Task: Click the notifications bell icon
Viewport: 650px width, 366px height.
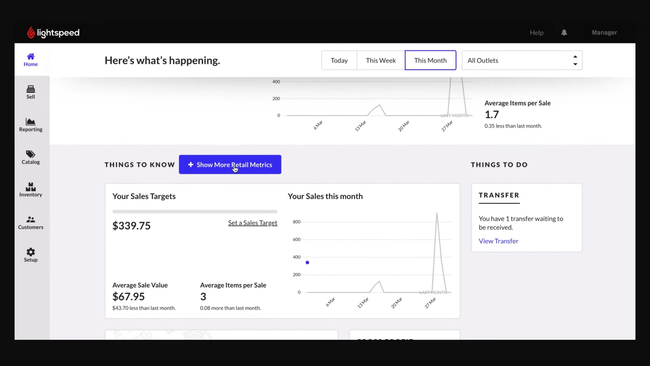Action: click(564, 32)
